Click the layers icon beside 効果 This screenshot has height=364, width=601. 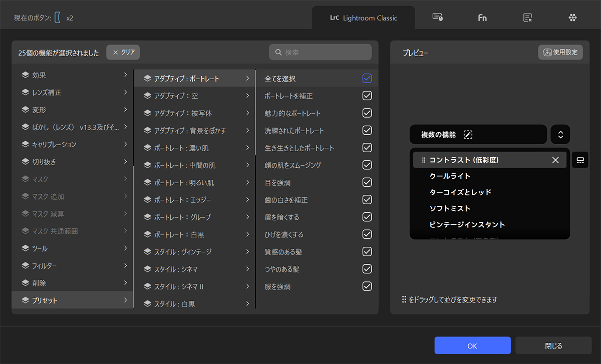(x=25, y=75)
